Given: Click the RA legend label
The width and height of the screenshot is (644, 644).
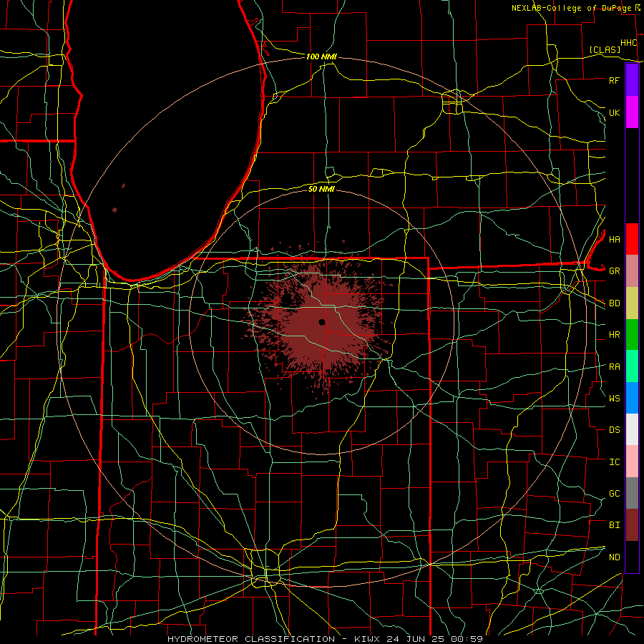Looking at the screenshot, I should (614, 367).
